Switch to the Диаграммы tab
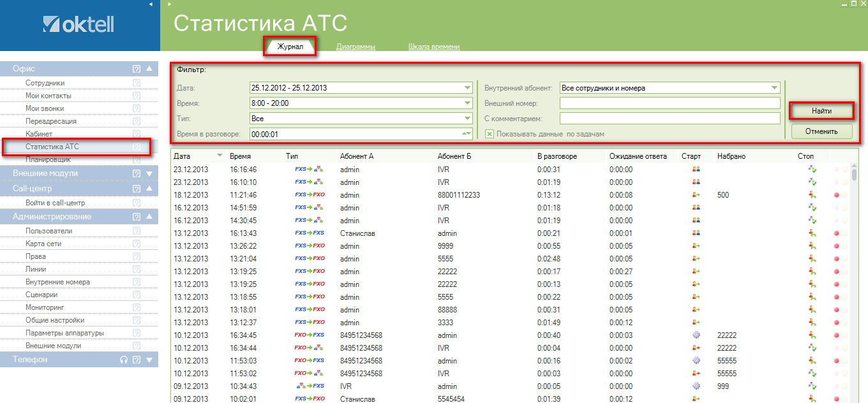Viewport: 868px width, 403px height. pyautogui.click(x=355, y=47)
